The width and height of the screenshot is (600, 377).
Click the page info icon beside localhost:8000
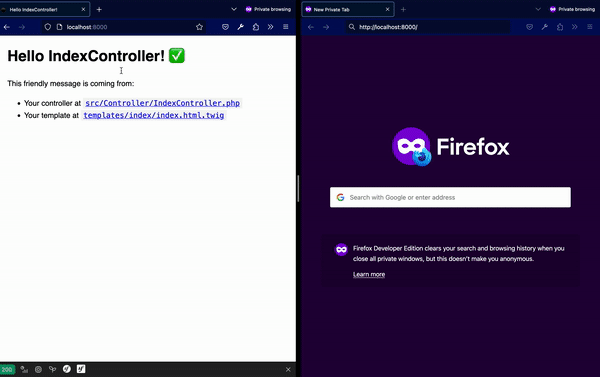tap(59, 27)
